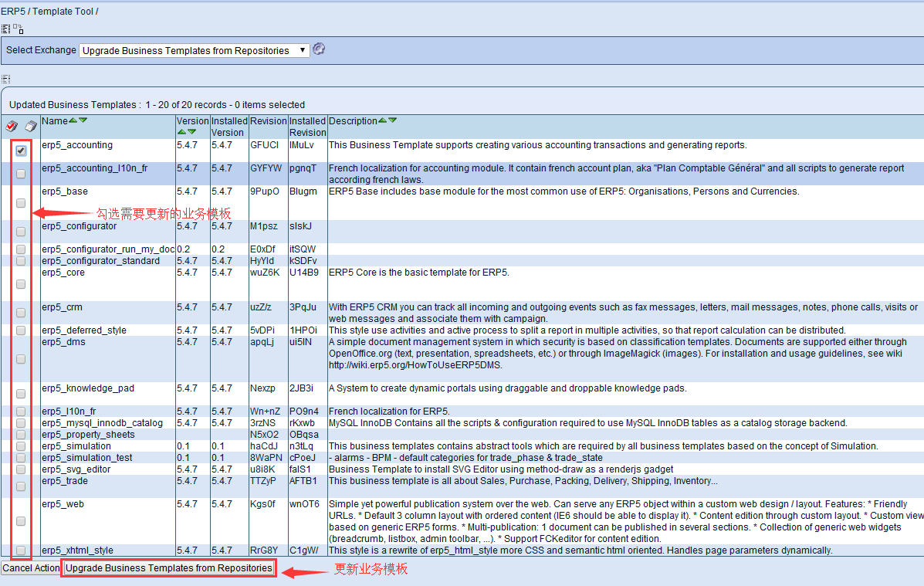Click 'French localization for ERP5.' description
This screenshot has height=586, width=924.
pyautogui.click(x=390, y=412)
